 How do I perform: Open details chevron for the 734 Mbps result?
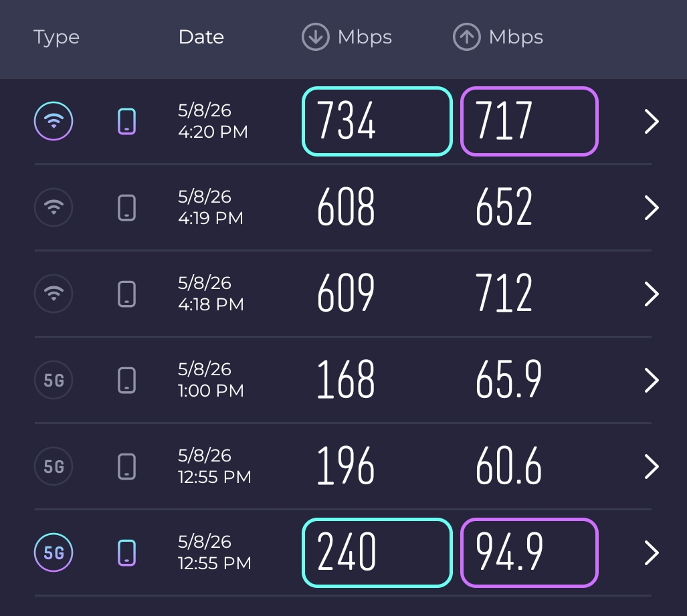pos(652,121)
